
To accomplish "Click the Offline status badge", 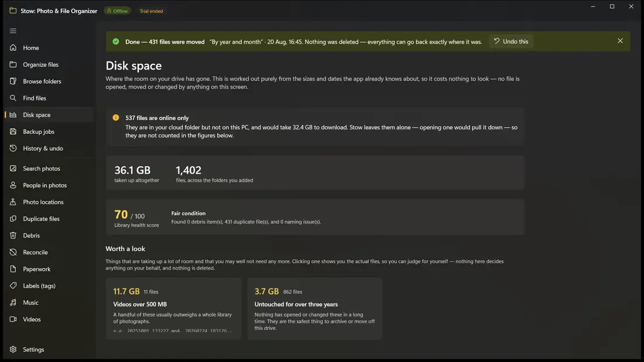I will point(118,11).
